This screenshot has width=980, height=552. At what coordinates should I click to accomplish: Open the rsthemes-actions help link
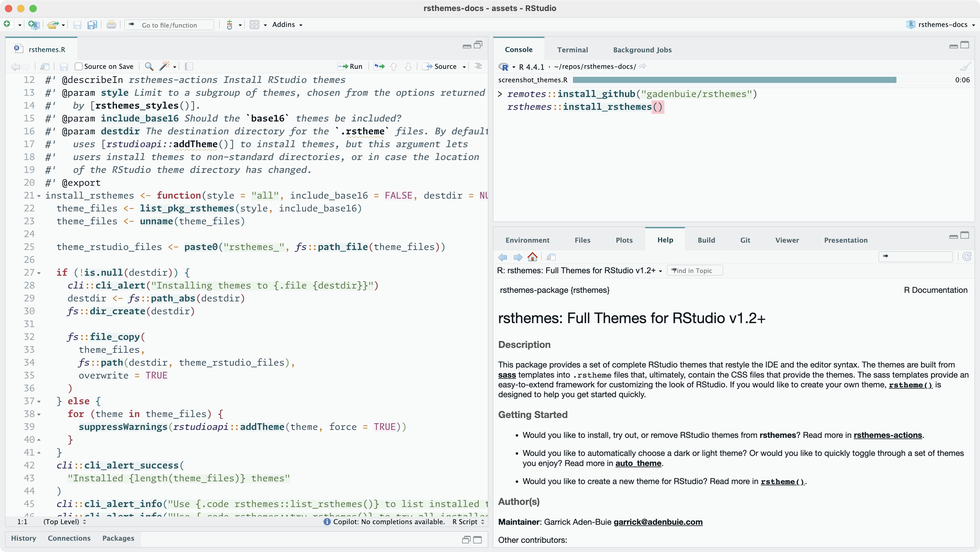tap(888, 435)
